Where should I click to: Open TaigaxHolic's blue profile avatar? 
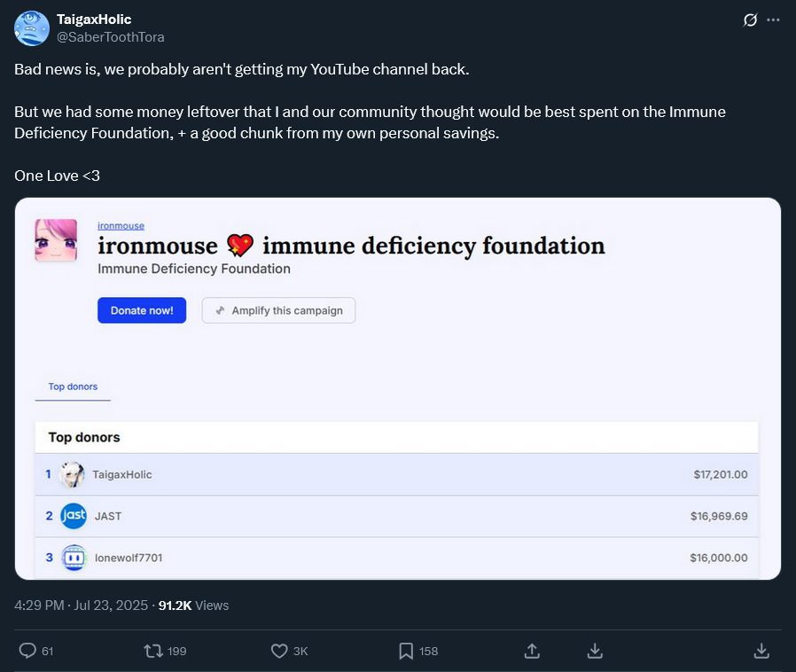point(32,28)
